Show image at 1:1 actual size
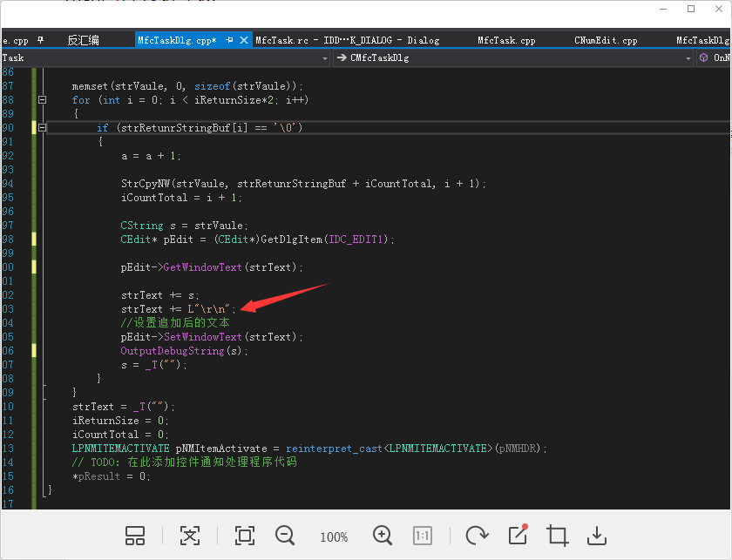This screenshot has width=732, height=560. coord(423,536)
